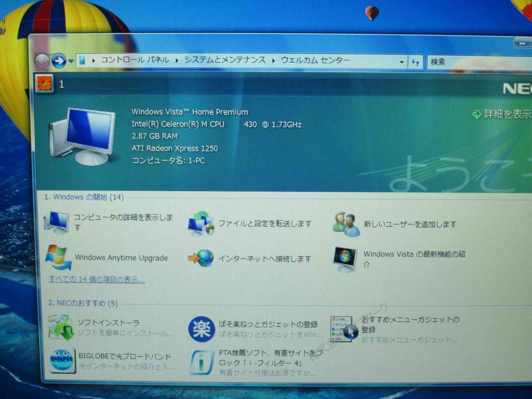Image resolution: width=532 pixels, height=399 pixels.
Task: Open おすすめメニューガジェットの登録
Action: coord(411,325)
